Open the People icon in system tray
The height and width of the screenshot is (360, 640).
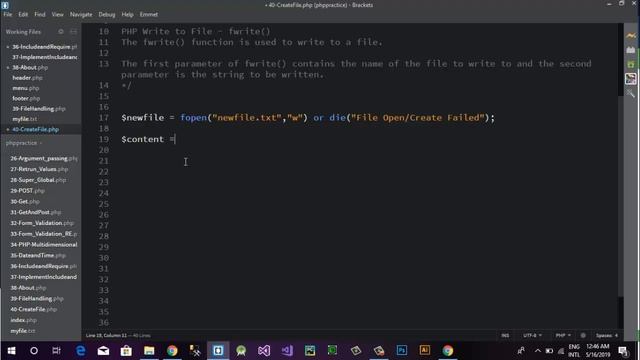(x=521, y=351)
